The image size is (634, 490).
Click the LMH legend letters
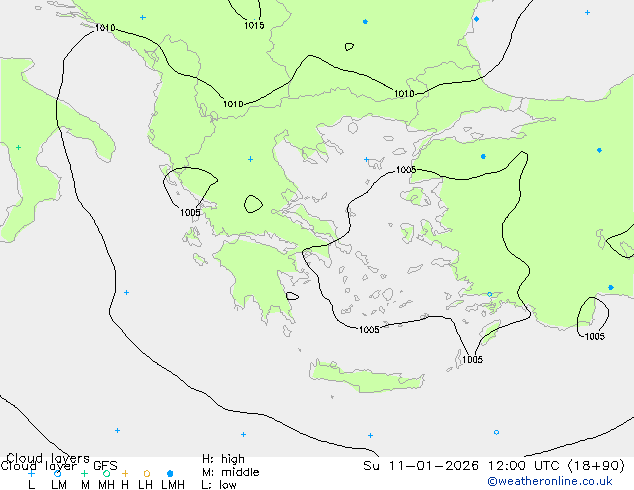coord(173,485)
